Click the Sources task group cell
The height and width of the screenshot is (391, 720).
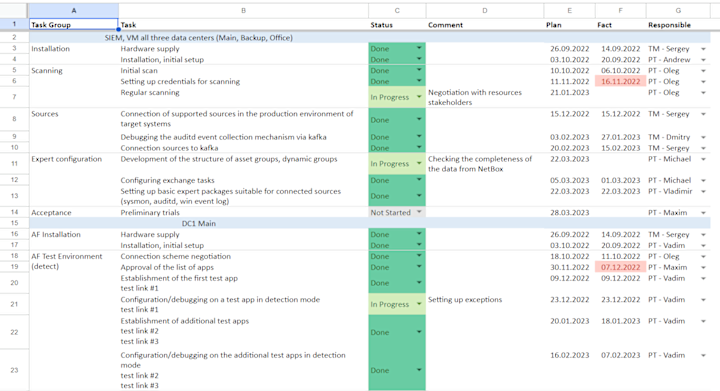tap(45, 114)
